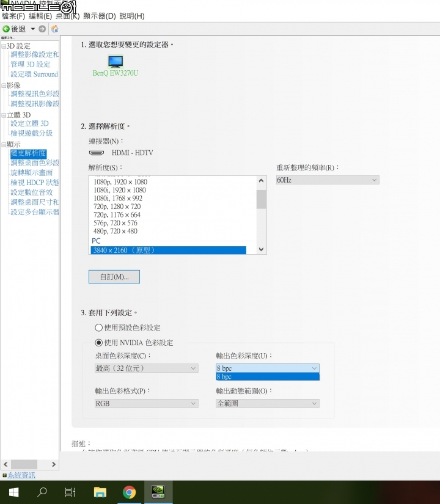The image size is (440, 504).
Task: Choose the highlighted 8 bpc list option
Action: pos(268,377)
